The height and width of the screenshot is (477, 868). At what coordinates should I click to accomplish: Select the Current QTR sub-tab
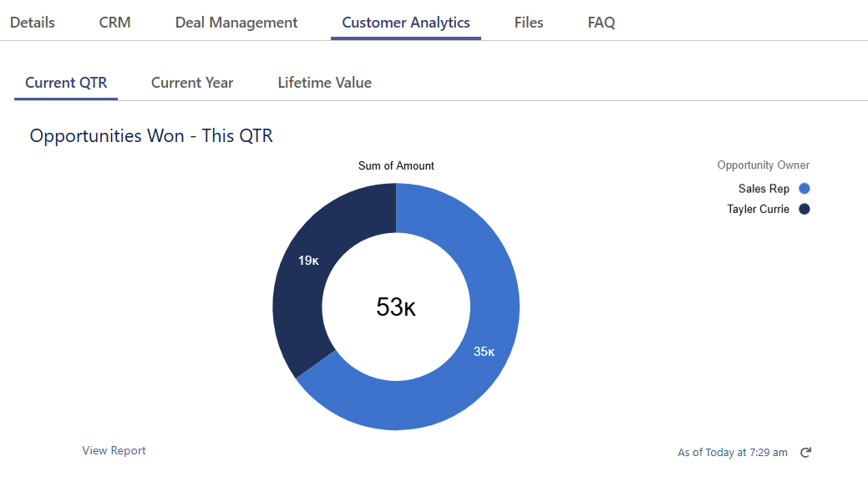click(66, 83)
